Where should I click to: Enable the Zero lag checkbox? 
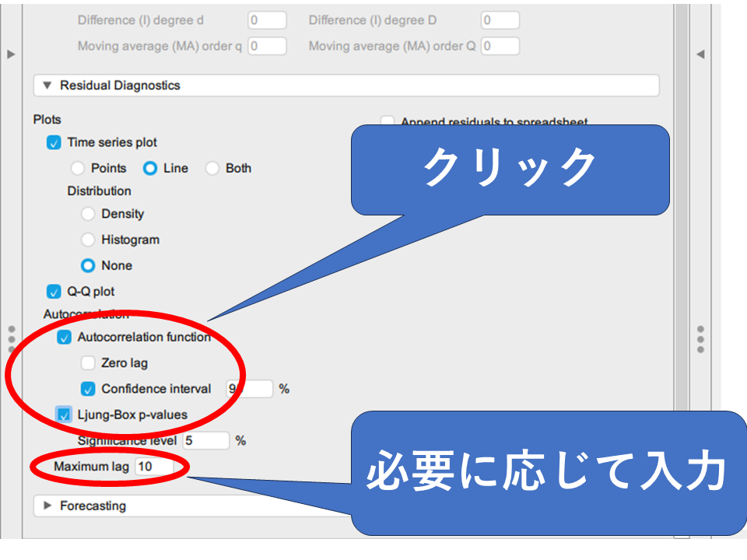[88, 363]
